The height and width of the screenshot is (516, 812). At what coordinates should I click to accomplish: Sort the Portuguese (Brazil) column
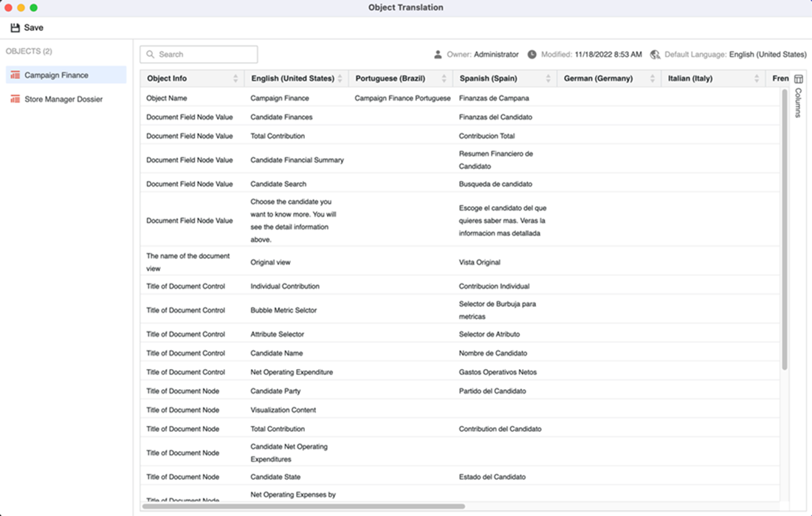coord(444,79)
